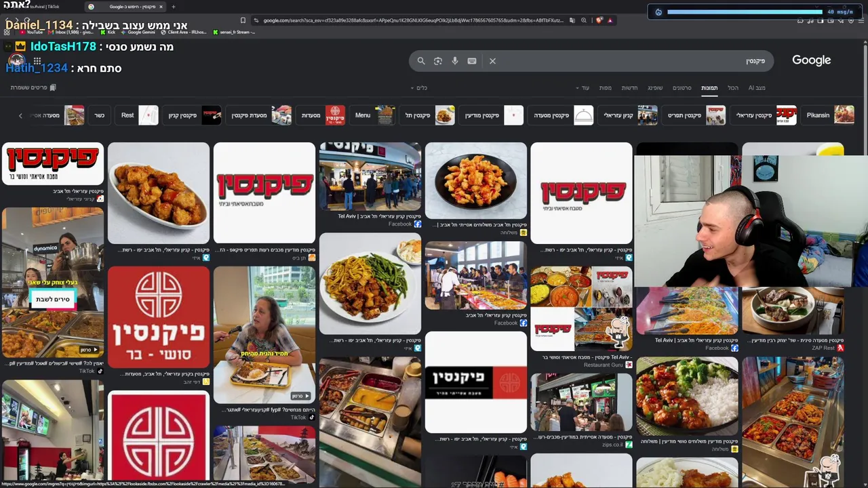Open the on-screen keyboard icon in search box

click(472, 61)
